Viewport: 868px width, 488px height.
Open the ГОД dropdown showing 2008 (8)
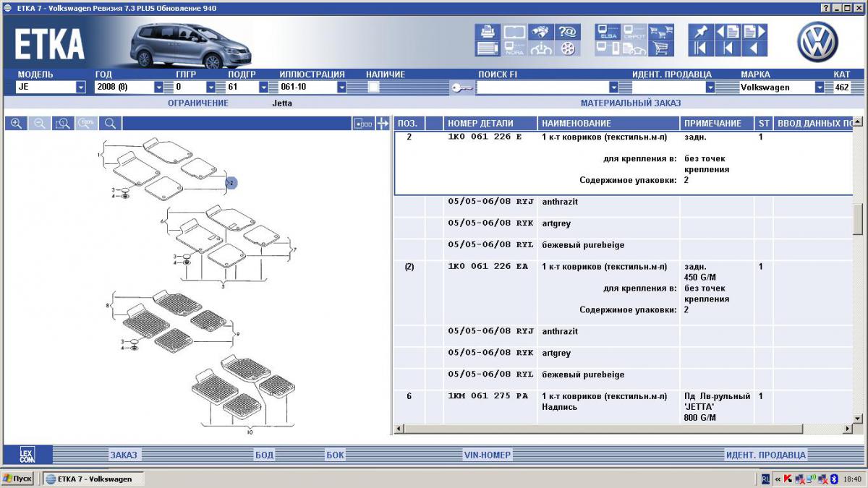[x=159, y=87]
